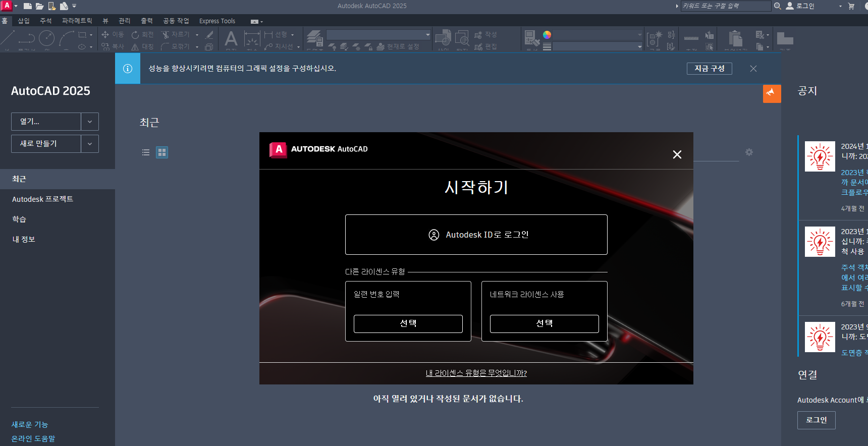Switch recent files to grid view
This screenshot has height=446, width=868.
pos(162,152)
